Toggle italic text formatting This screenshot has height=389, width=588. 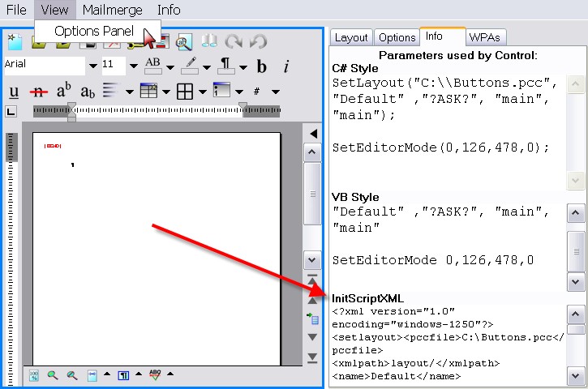(x=286, y=66)
